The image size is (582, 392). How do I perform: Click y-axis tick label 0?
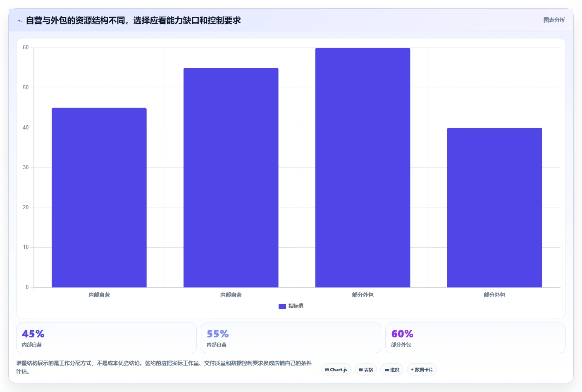[27, 287]
